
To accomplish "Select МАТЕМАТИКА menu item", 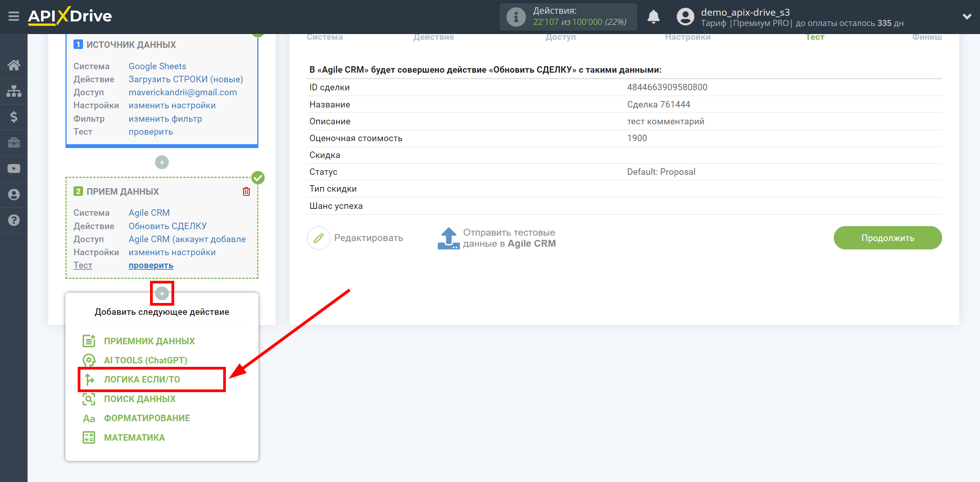I will (x=134, y=438).
